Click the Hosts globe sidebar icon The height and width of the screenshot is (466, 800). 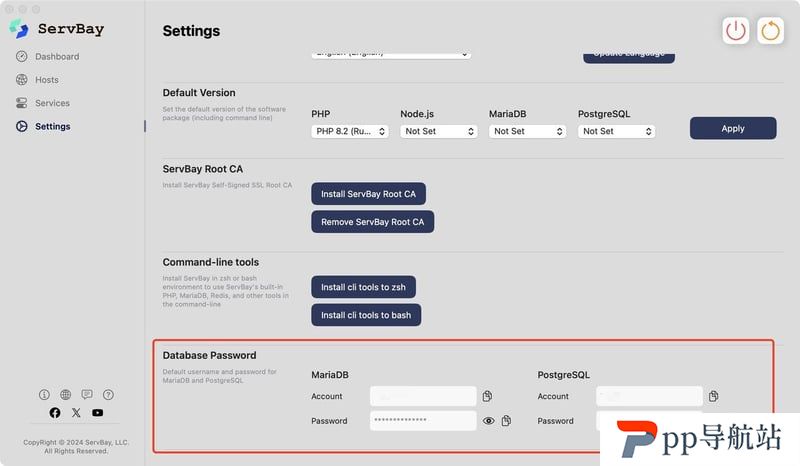[21, 80]
